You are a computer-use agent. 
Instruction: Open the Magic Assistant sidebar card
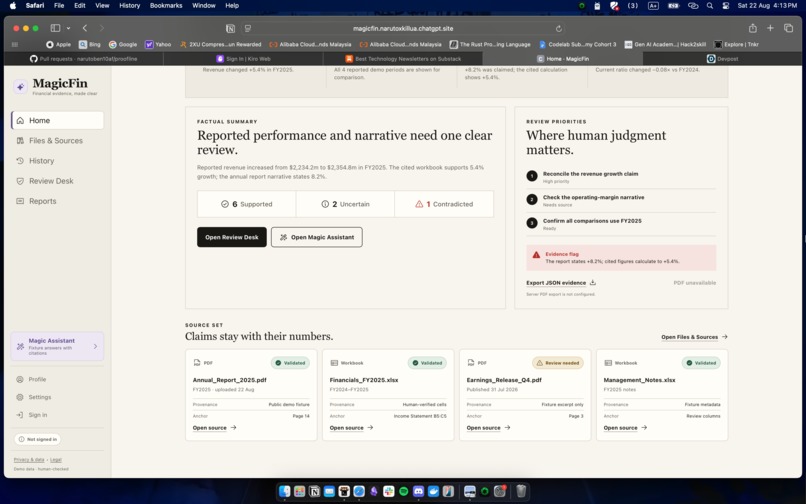click(57, 347)
